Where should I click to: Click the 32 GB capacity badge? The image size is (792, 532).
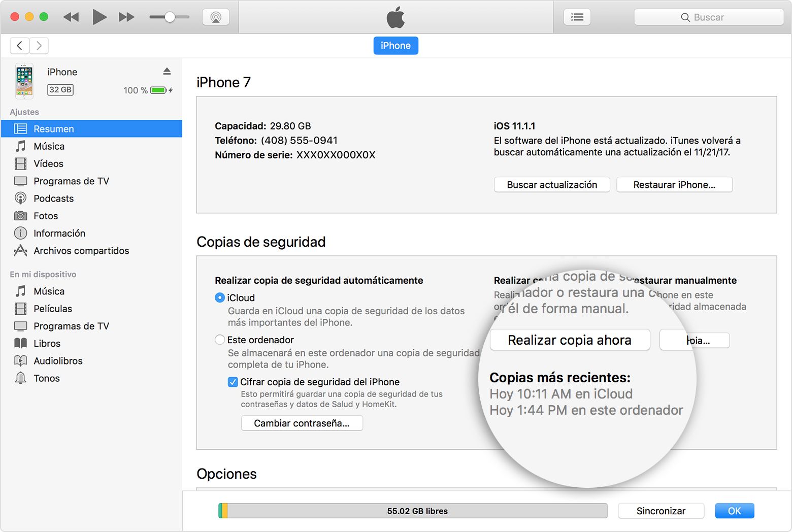(x=60, y=90)
